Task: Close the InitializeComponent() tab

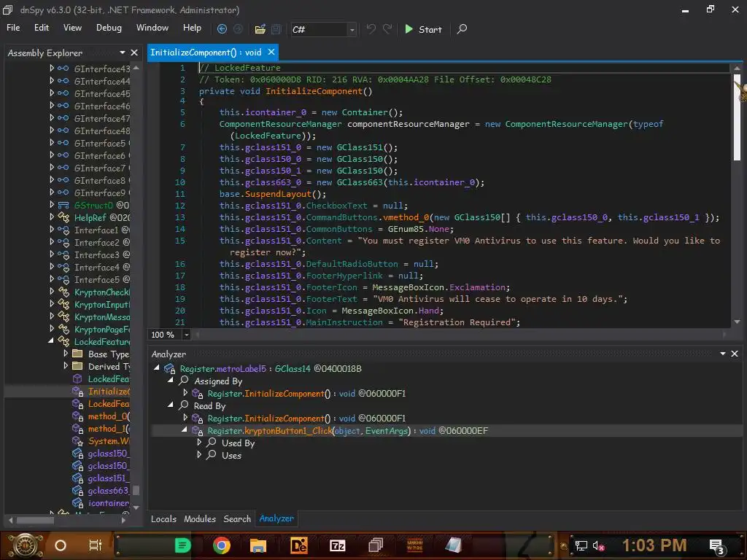Action: [271, 52]
